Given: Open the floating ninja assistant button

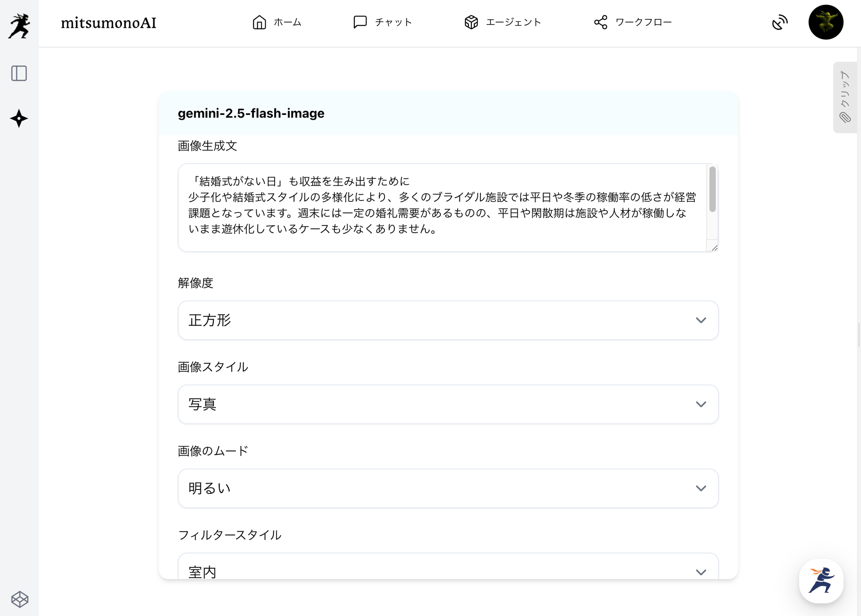Looking at the screenshot, I should 821,581.
